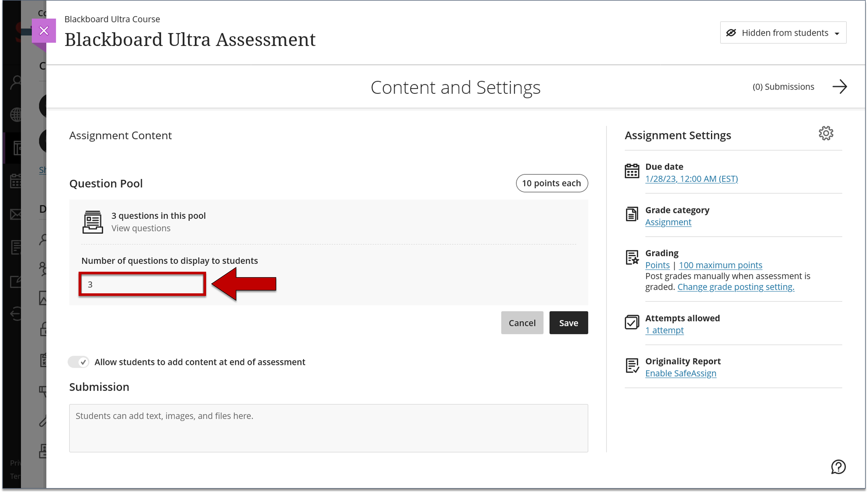The image size is (868, 493).
Task: Open the Assignment Settings gear icon
Action: coord(826,133)
